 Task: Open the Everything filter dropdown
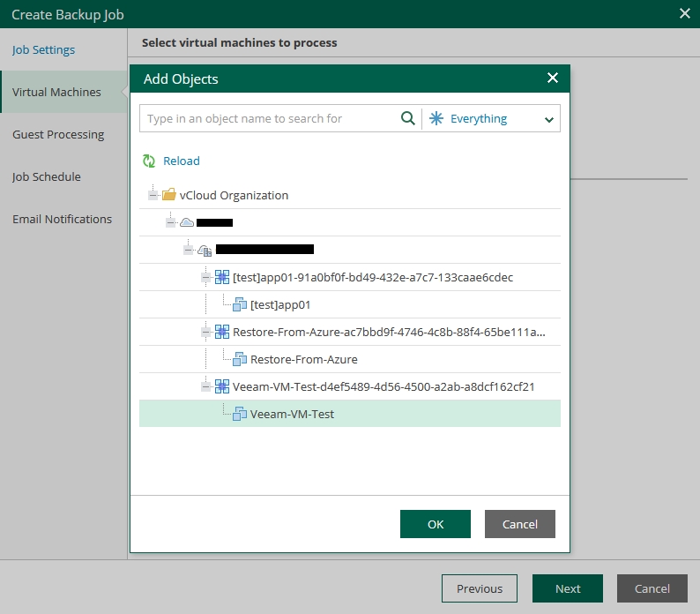(491, 119)
